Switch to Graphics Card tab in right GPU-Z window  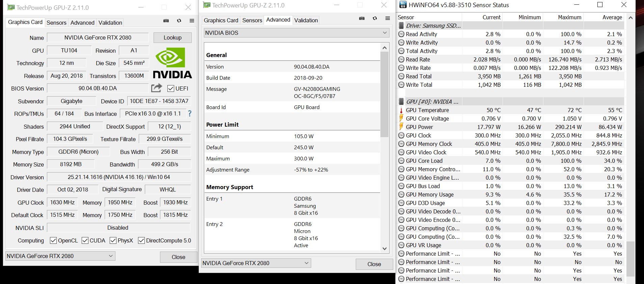(x=221, y=20)
